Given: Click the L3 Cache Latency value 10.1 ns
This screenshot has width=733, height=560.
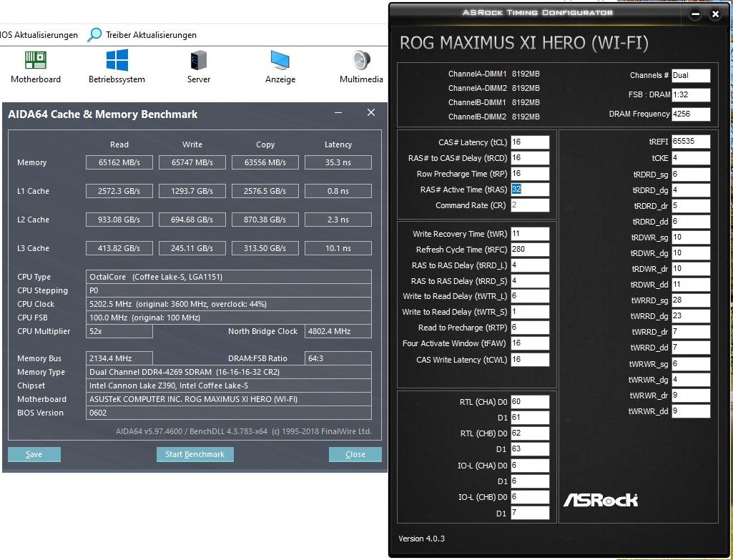Looking at the screenshot, I should pos(338,248).
